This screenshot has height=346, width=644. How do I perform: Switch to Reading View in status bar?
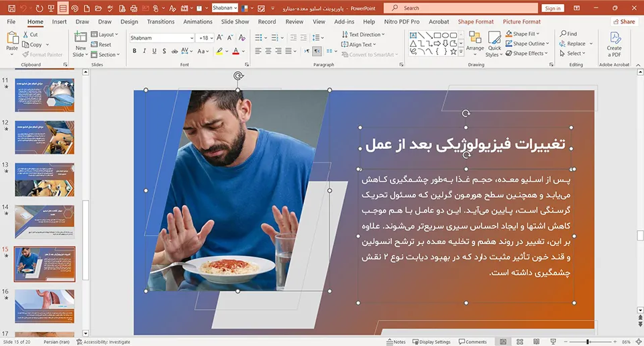(x=536, y=341)
